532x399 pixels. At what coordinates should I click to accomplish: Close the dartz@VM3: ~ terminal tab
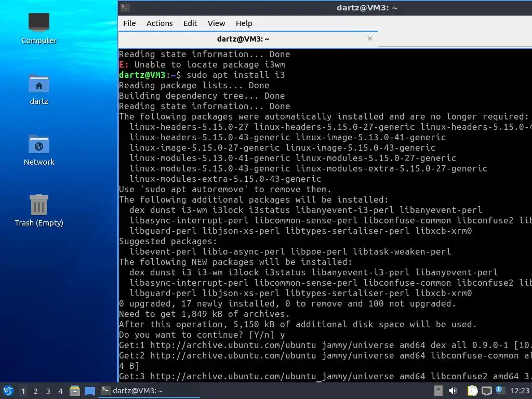370,38
